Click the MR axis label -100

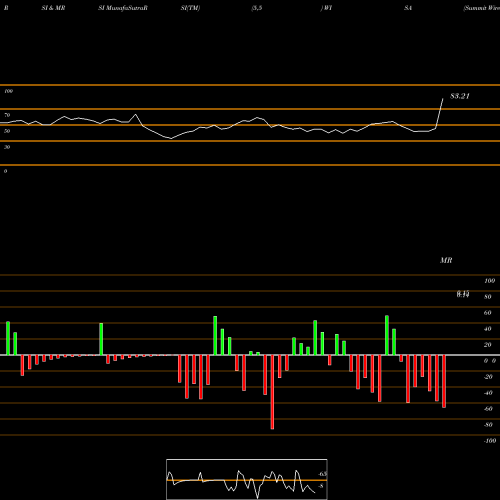pos(490,441)
